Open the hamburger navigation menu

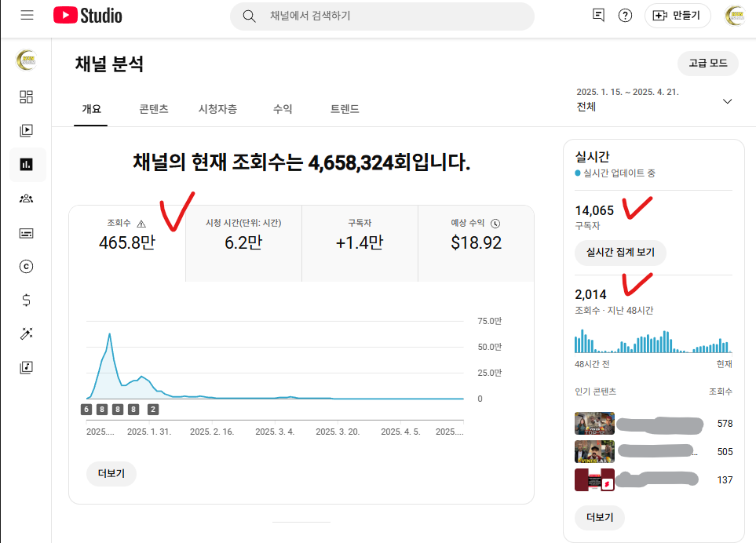click(27, 16)
